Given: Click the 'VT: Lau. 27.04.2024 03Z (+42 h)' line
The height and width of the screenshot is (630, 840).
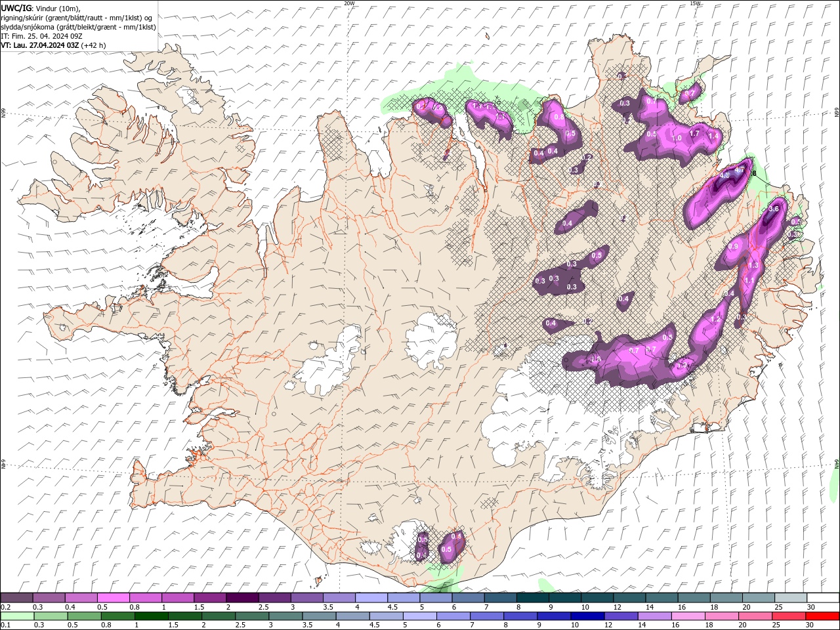Looking at the screenshot, I should tap(53, 45).
